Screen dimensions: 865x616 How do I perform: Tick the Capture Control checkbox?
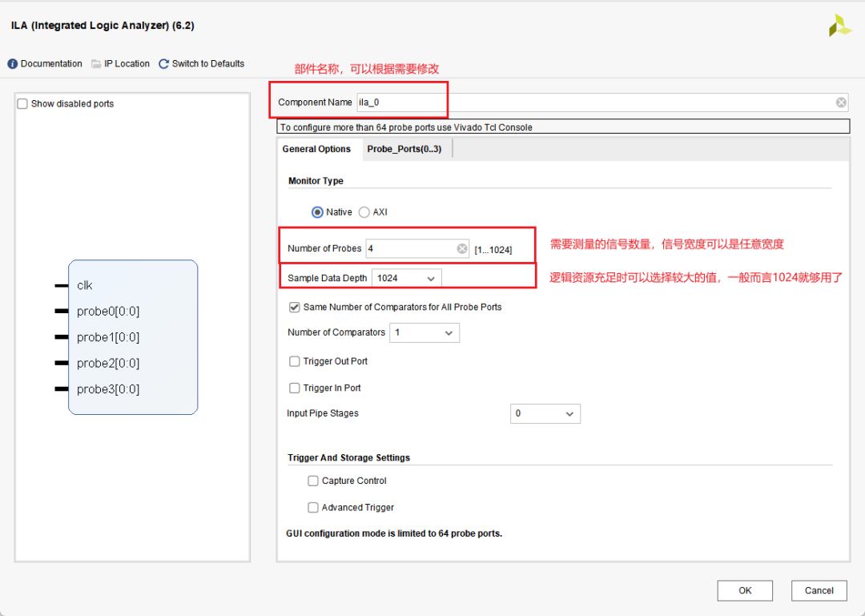313,481
